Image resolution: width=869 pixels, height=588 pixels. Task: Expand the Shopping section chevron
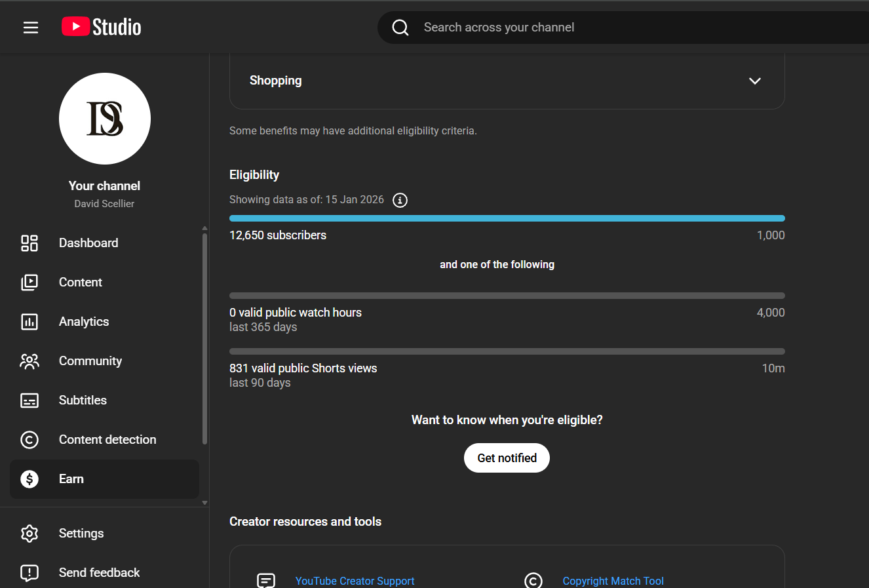pyautogui.click(x=755, y=81)
